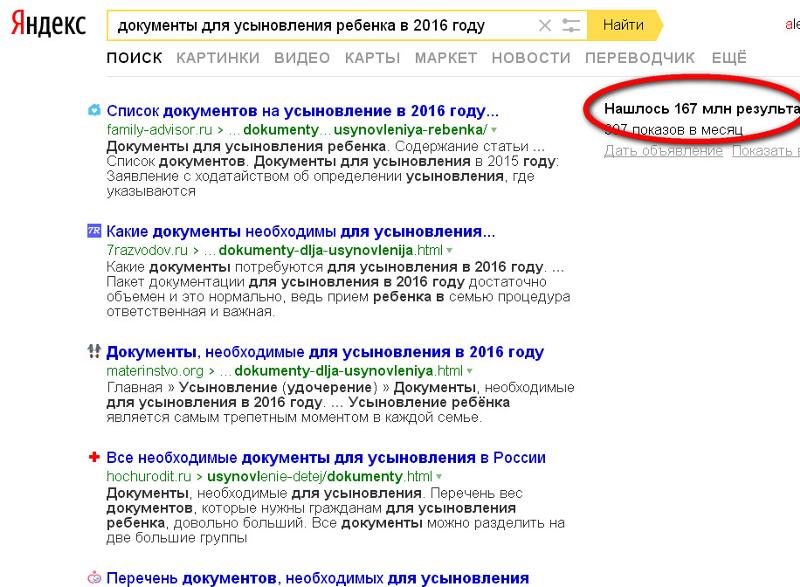Click 'dokumenty' path segment in family-advisor URL
Image resolution: width=800 pixels, height=587 pixels.
281,130
